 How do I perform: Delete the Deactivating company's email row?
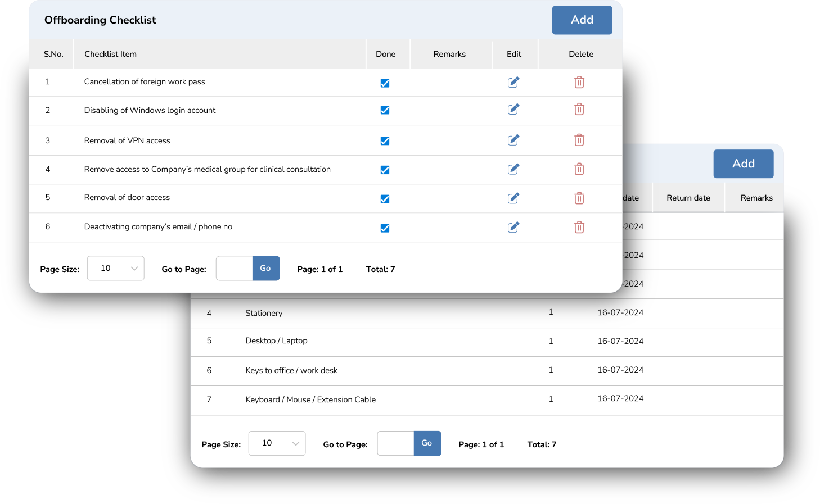tap(579, 227)
